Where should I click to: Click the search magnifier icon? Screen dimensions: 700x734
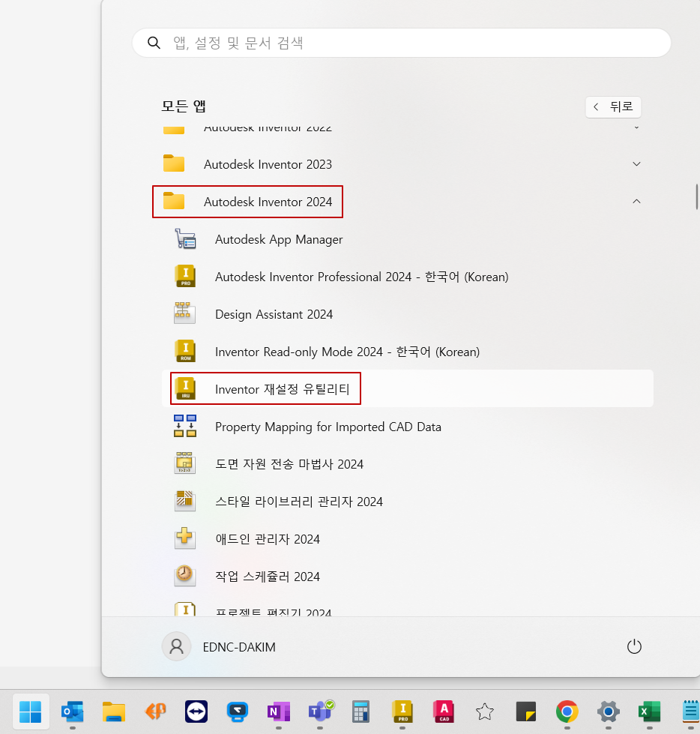154,43
